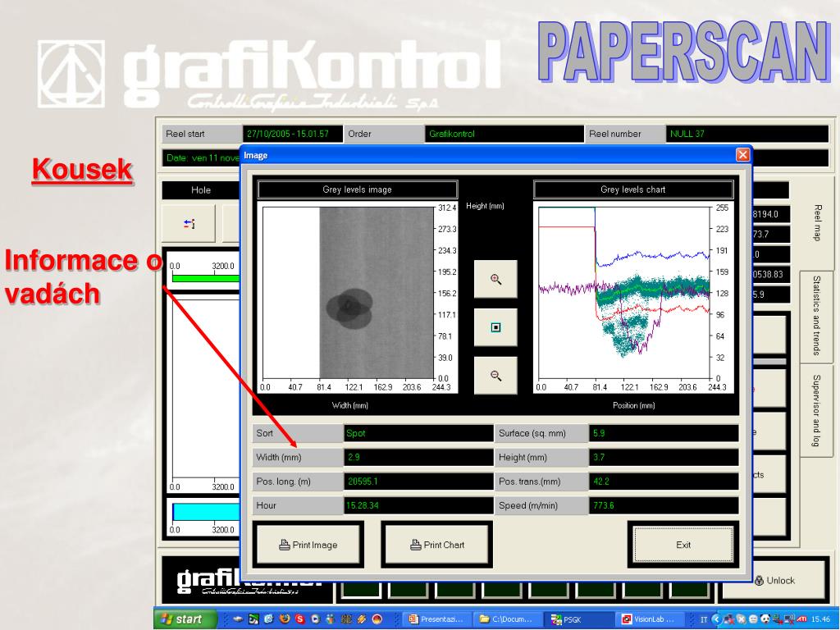Click the ATI tray icon
This screenshot has height=630, width=840.
coord(801,619)
